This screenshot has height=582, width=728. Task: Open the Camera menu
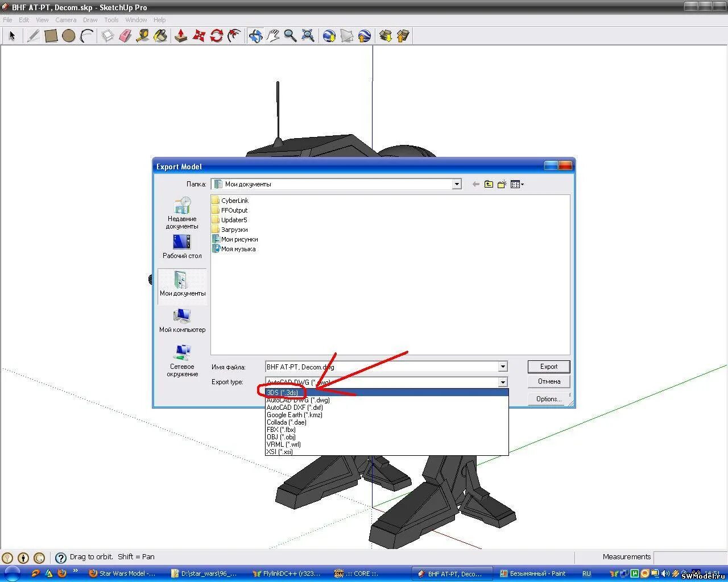(x=66, y=20)
